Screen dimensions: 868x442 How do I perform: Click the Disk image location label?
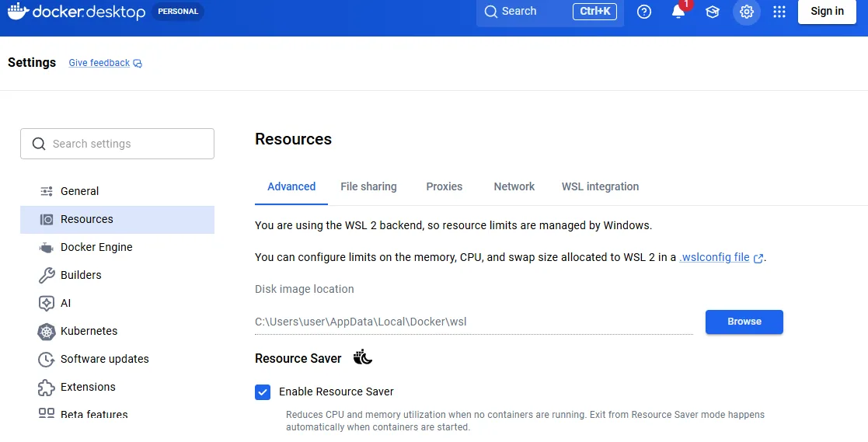pos(305,289)
